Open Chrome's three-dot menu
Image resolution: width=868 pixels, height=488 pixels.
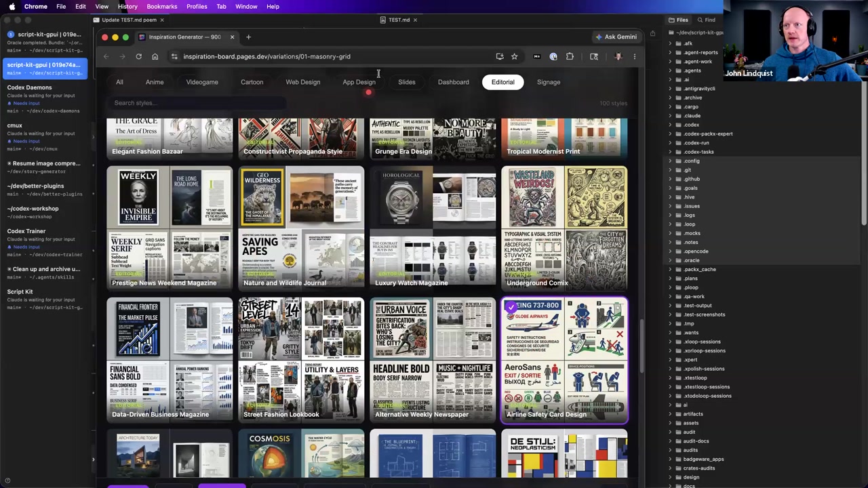click(635, 57)
